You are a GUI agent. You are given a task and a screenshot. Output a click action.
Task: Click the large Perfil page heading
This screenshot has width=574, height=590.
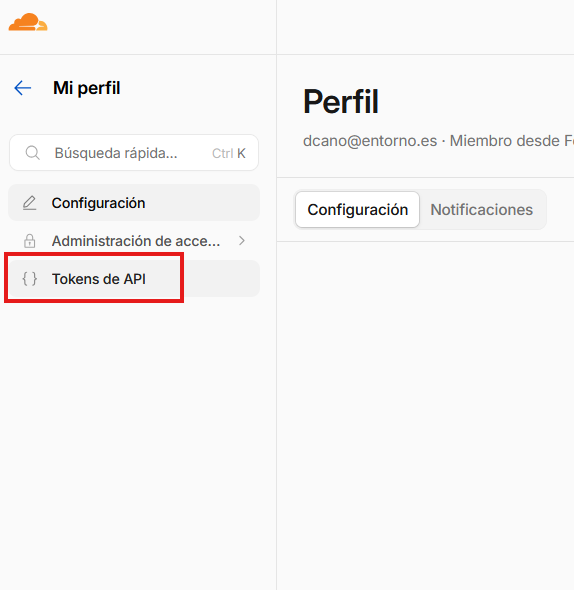(x=341, y=102)
